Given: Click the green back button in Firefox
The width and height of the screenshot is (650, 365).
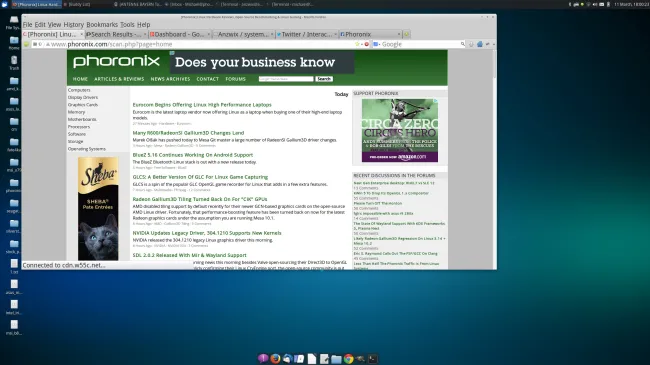Looking at the screenshot, I should (x=26, y=44).
